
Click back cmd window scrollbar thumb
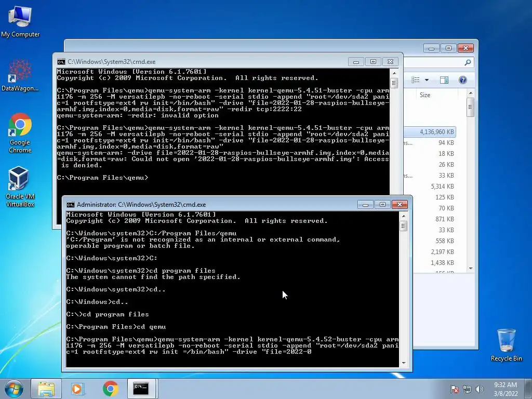pyautogui.click(x=394, y=83)
